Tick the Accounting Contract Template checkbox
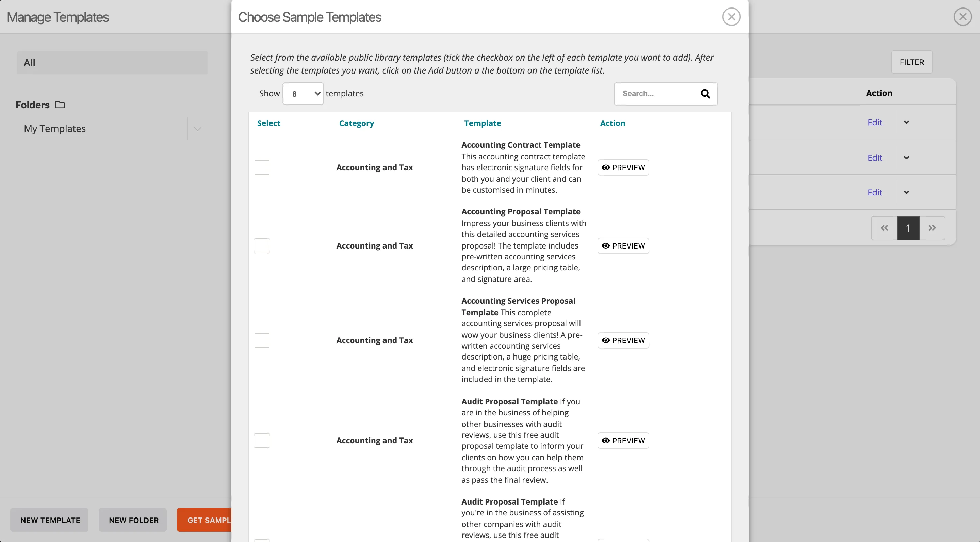The image size is (980, 542). 262,167
